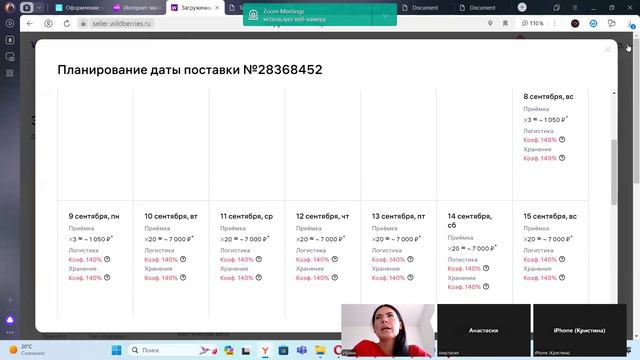View logistics coefficient info for 11 сентября

coord(259,259)
